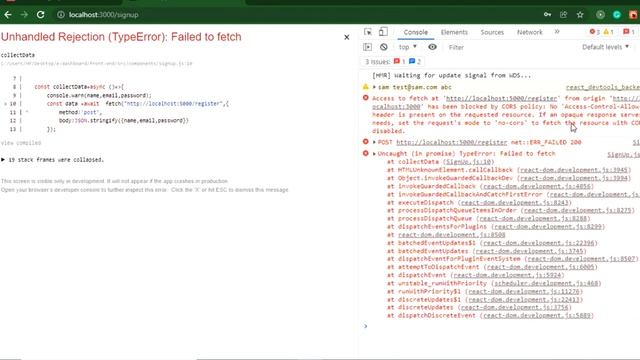Open SignUp.js:10 link beside collectData
This screenshot has height=360, width=640.
coord(469,162)
